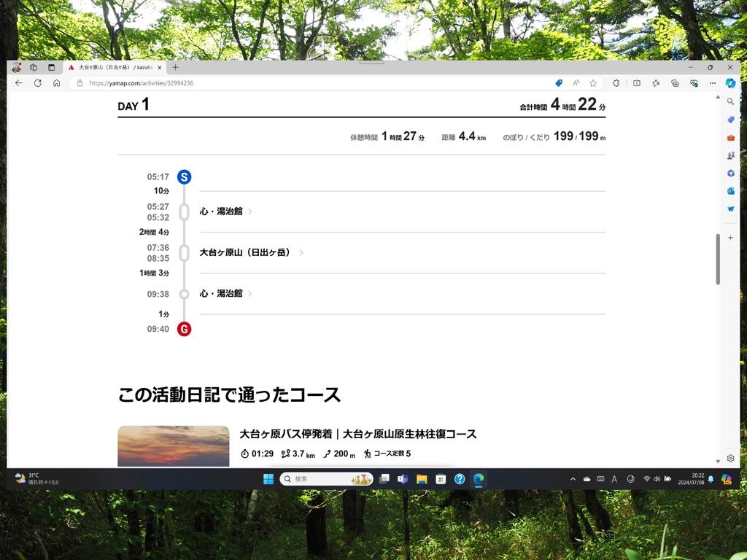
Task: Show hidden system tray icons chevron
Action: click(x=573, y=479)
